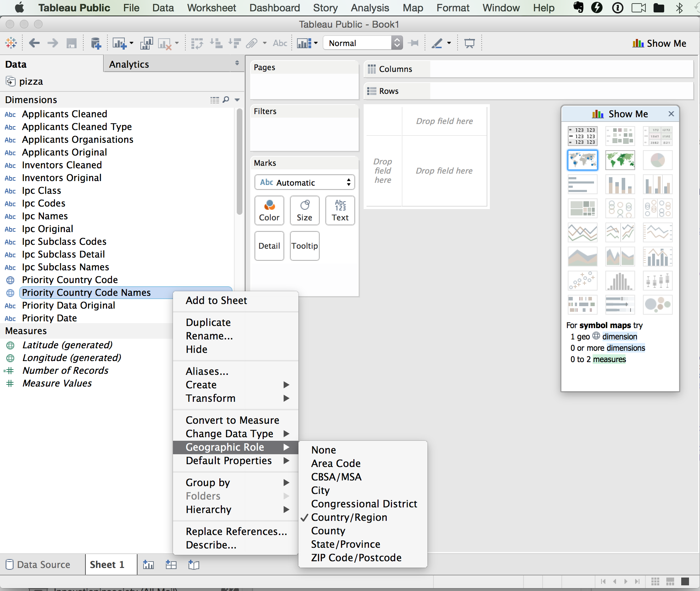The image size is (700, 591).
Task: Select the filled map chart in Show Me
Action: pos(620,160)
